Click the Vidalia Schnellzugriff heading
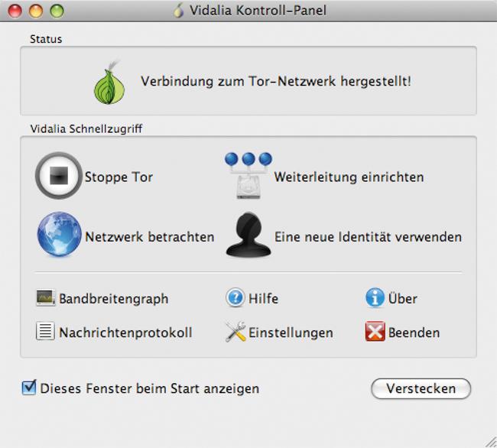 86,128
